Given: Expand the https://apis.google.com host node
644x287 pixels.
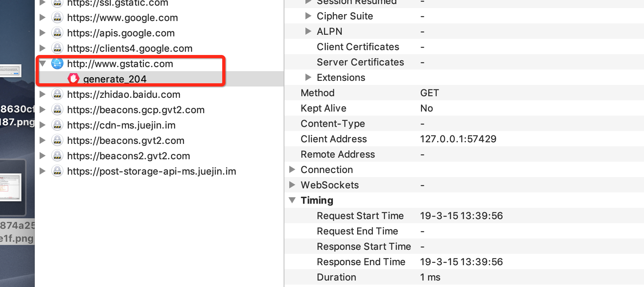Looking at the screenshot, I should [42, 33].
